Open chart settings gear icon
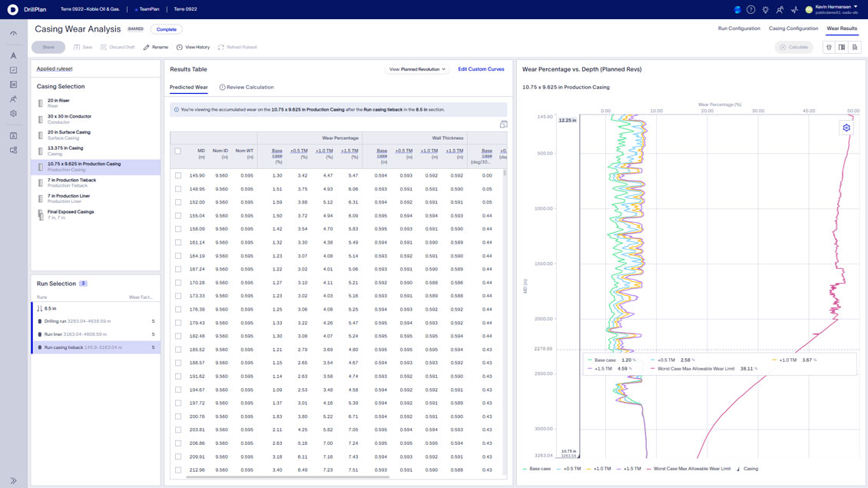868x488 pixels. click(846, 128)
